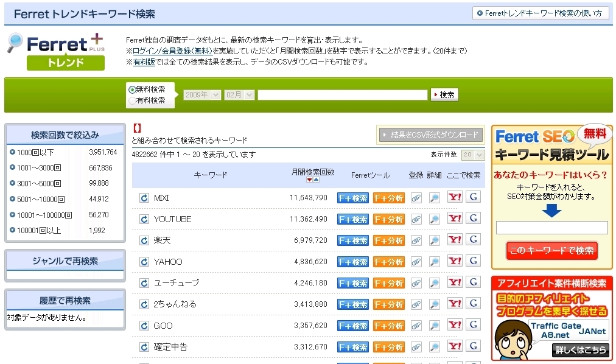Viewport: 616px width, 364px height.
Task: Select the 無料検索 radio button
Action: tap(132, 89)
